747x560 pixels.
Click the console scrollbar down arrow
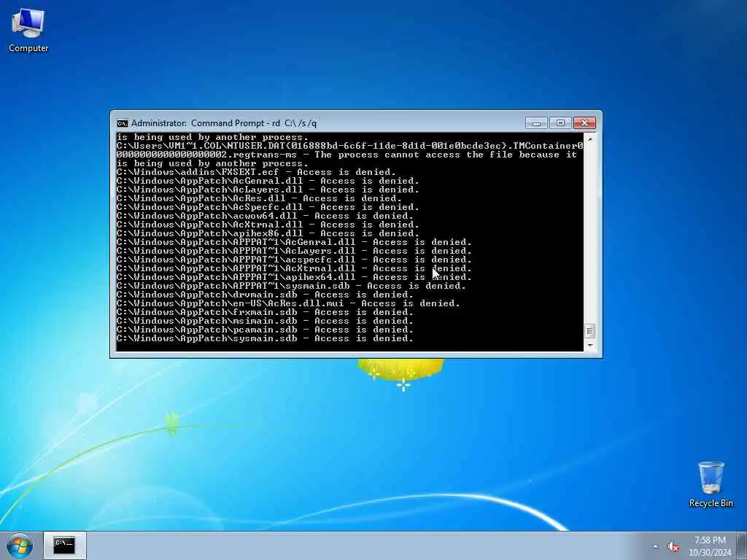[589, 346]
